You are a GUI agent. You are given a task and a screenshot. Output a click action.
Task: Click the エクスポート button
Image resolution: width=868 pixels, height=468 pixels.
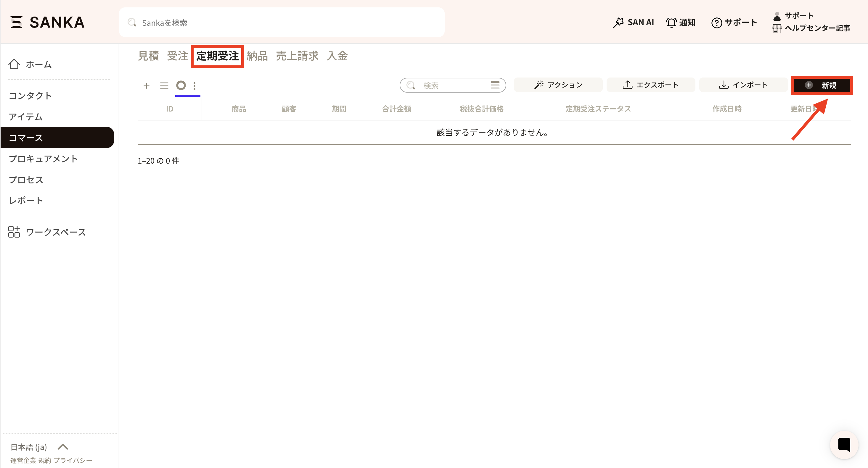[651, 85]
